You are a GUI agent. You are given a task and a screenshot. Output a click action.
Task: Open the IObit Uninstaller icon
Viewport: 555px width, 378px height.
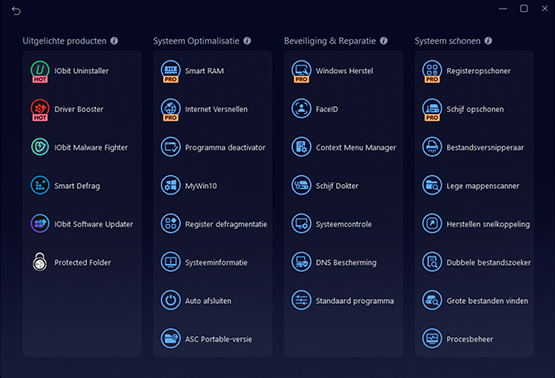(40, 71)
